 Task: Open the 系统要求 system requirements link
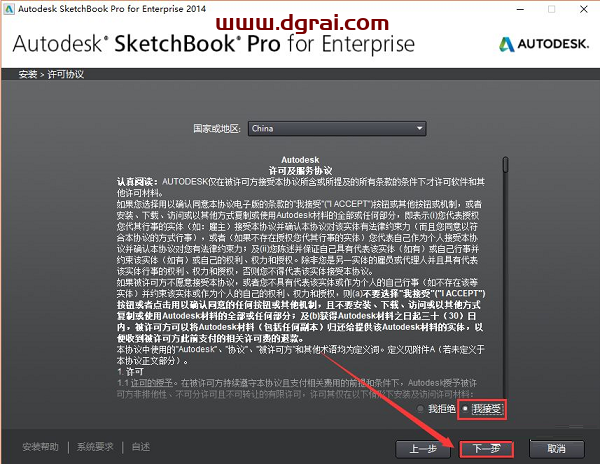click(x=95, y=447)
